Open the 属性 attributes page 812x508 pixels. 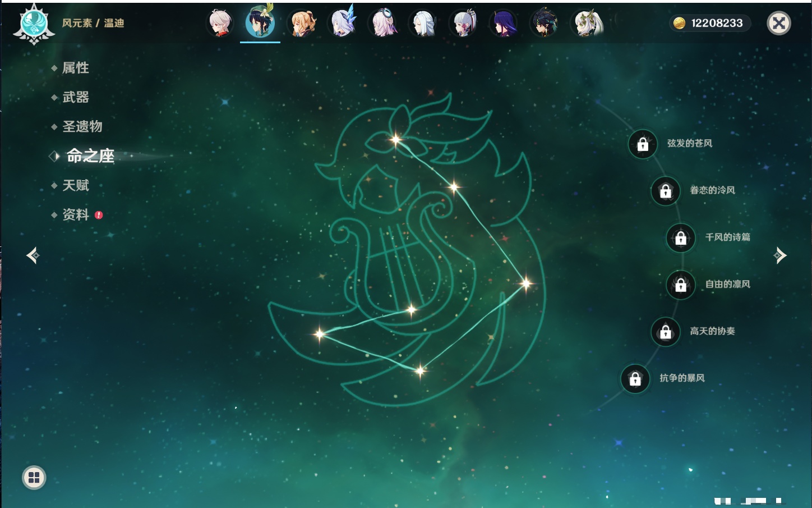point(76,68)
